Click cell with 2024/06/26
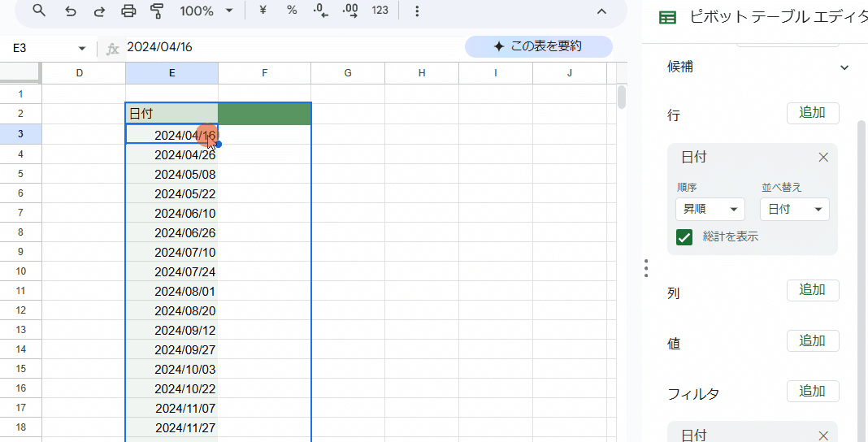Screen dimensions: 868x442 point(172,233)
